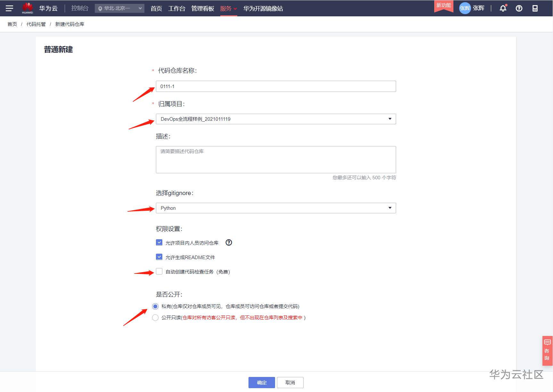This screenshot has height=392, width=553.
Task: Open the help question mark icon in header
Action: [519, 8]
